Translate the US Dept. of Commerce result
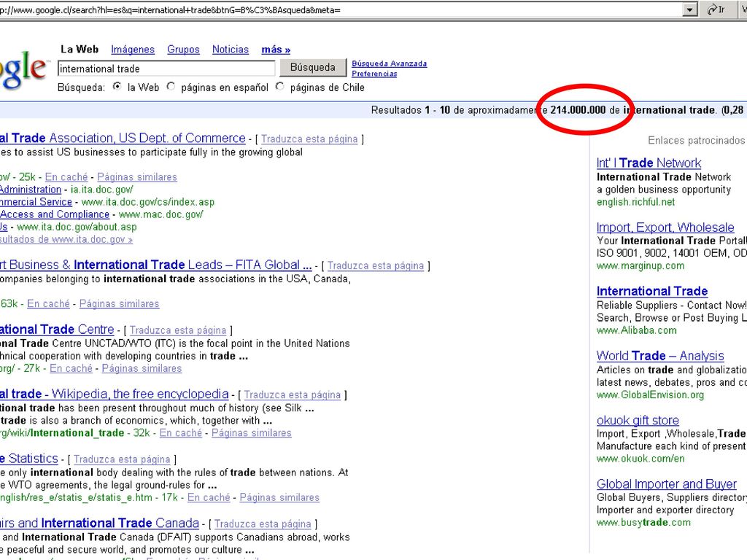The width and height of the screenshot is (747, 560). 309,139
